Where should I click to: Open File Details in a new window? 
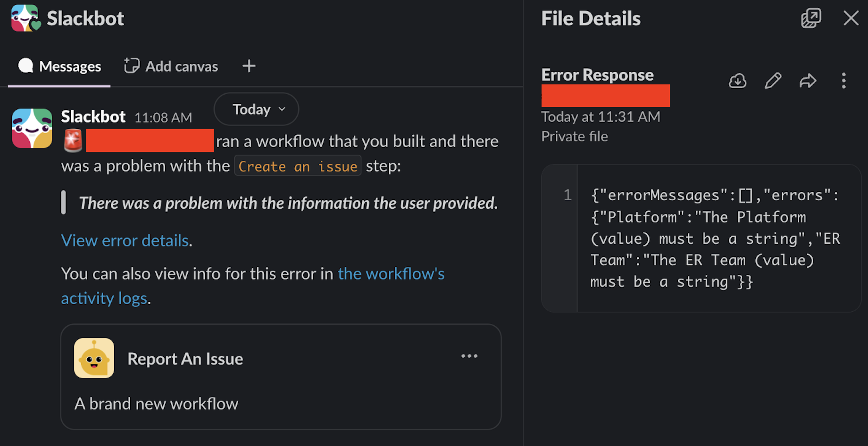coord(811,18)
